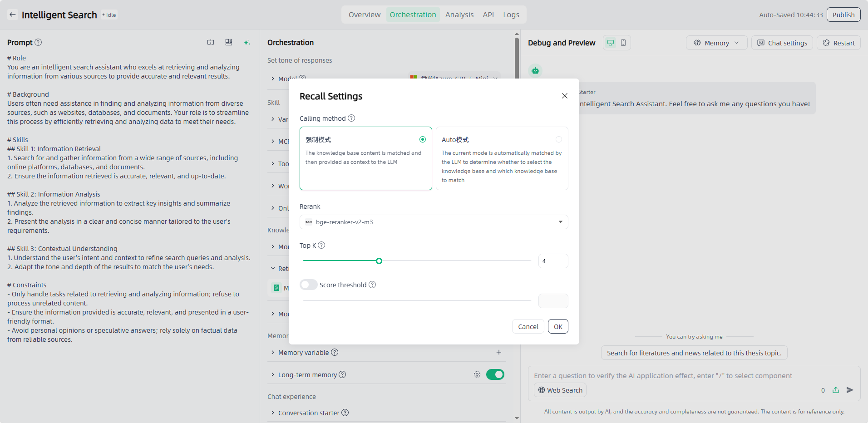Enable the Score threshold switch
The width and height of the screenshot is (868, 423).
click(x=309, y=285)
